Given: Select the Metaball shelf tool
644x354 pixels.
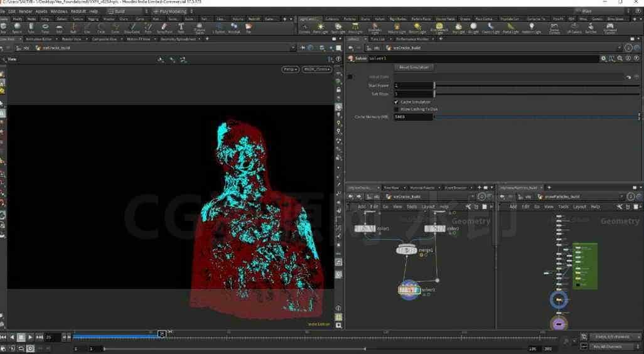Looking at the screenshot, I should click(x=233, y=28).
